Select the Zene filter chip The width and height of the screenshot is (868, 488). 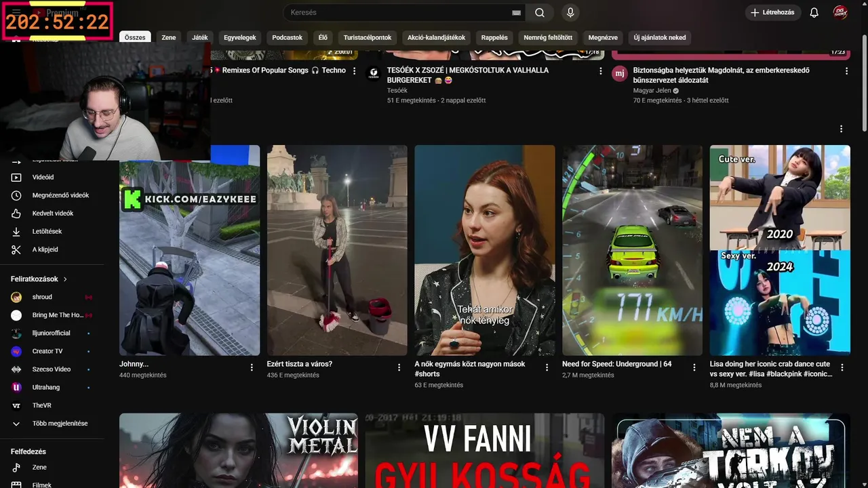click(169, 38)
